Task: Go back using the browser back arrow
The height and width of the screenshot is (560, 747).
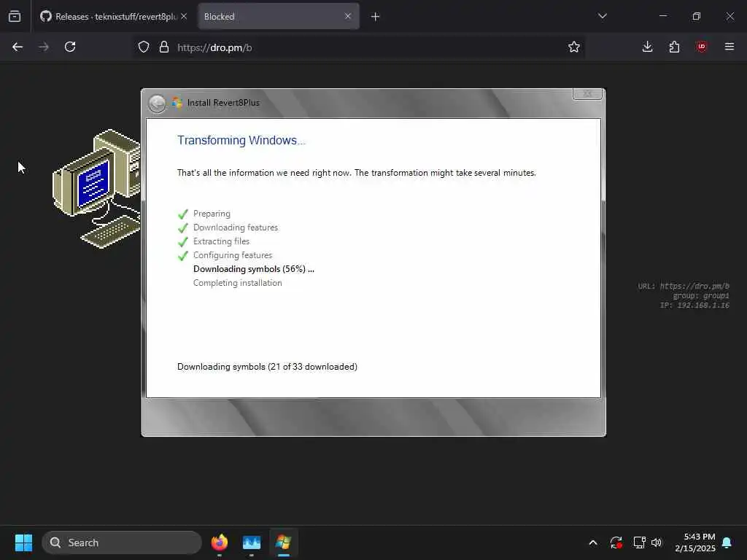Action: (18, 47)
